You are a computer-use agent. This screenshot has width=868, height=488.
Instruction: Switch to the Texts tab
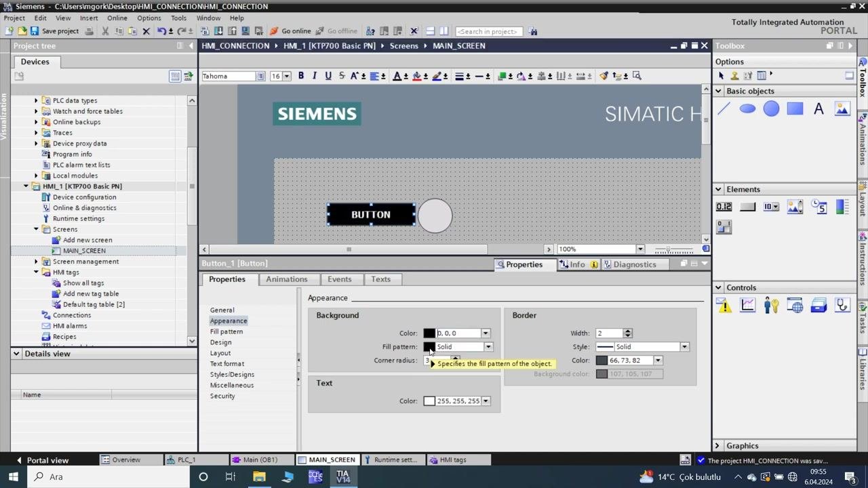[x=380, y=279]
